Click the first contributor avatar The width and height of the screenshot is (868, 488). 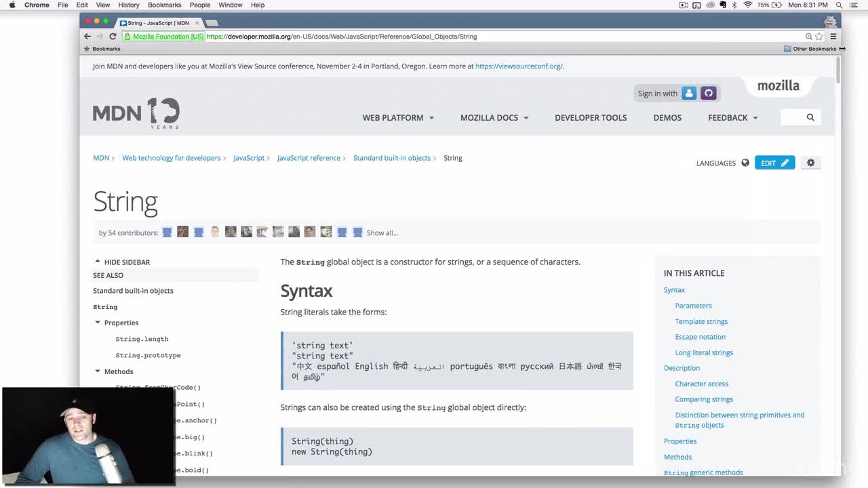(167, 232)
